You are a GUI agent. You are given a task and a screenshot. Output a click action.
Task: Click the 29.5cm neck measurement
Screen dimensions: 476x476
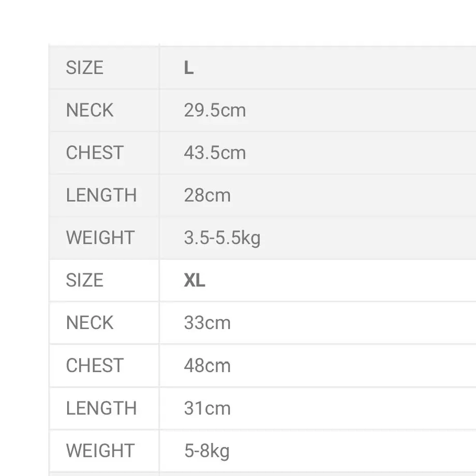(x=215, y=110)
